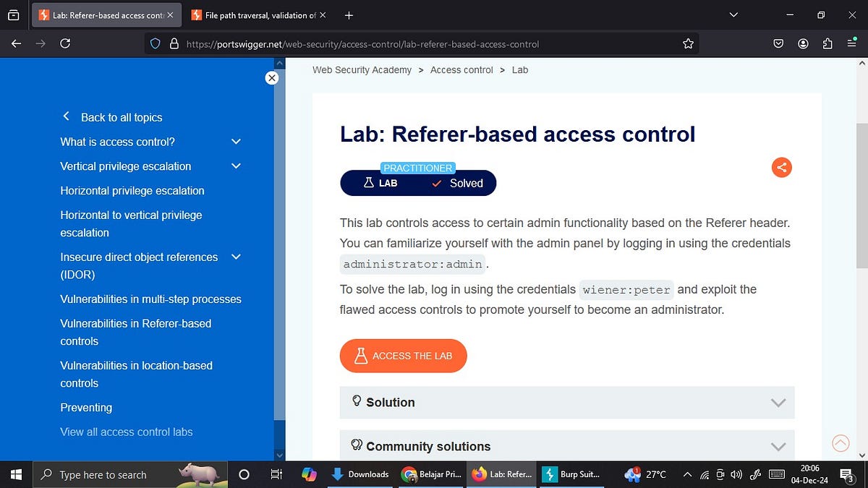
Task: Open the Firefox account icon
Action: coord(803,43)
